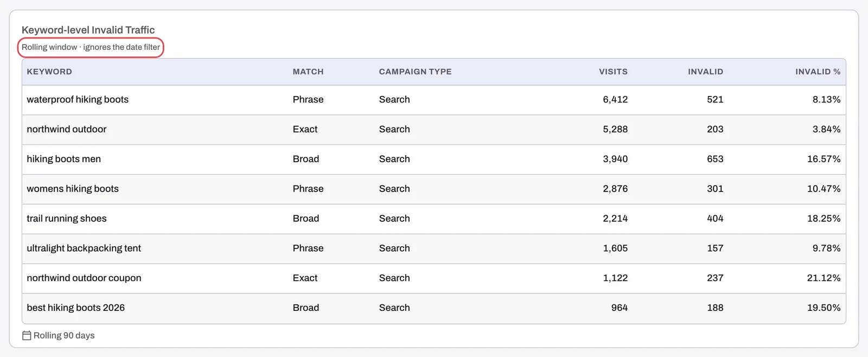Screen dimensions: 868x357
Task: Click the invalid percentage 18.25%
Action: click(x=824, y=219)
